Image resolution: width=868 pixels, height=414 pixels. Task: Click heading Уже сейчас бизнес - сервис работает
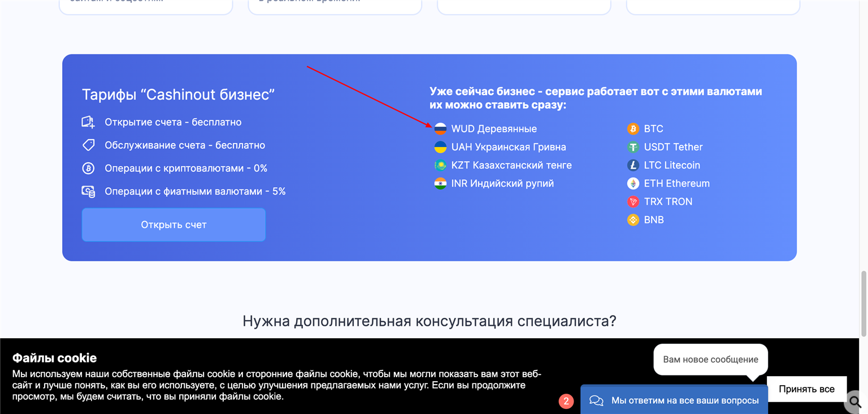(x=596, y=98)
